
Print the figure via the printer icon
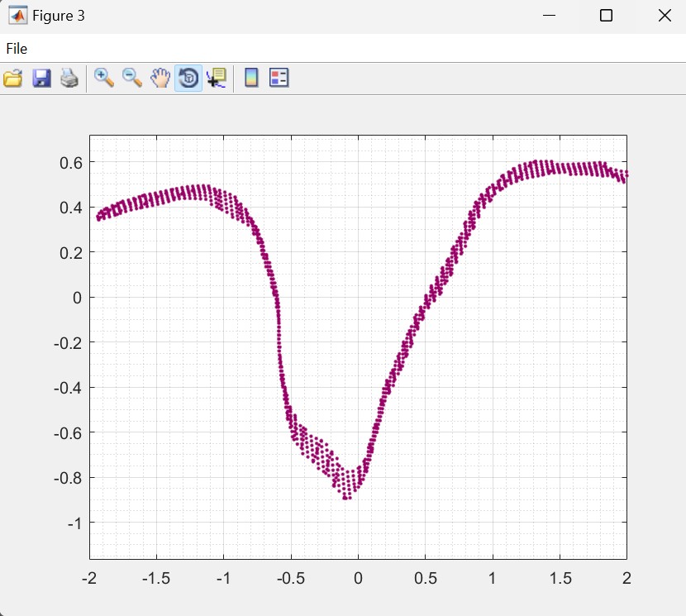coord(69,79)
